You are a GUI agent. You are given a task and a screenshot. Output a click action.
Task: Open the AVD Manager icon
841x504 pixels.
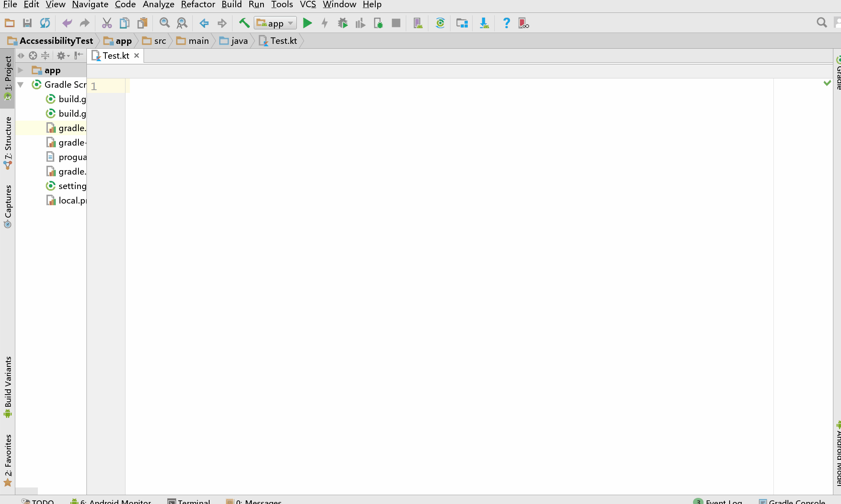tap(418, 23)
